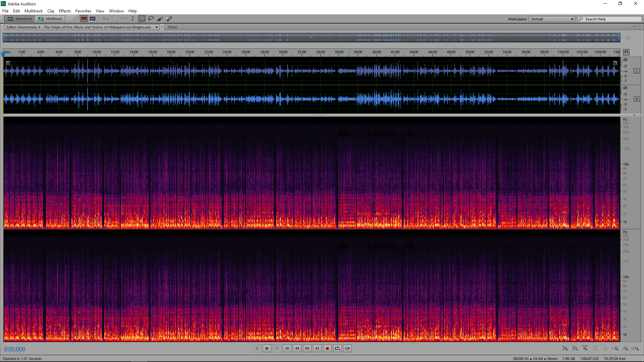Select the Paintbrush Selection tool
The width and height of the screenshot is (644, 362).
pos(160,19)
